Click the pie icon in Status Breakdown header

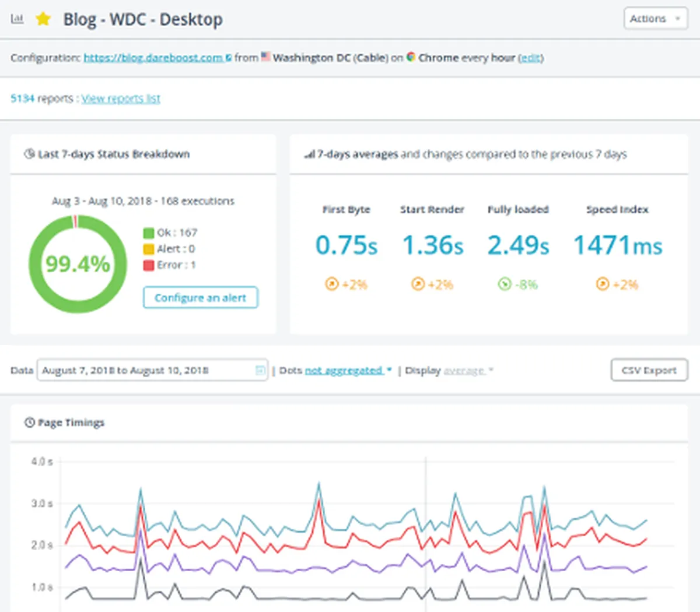pos(29,154)
